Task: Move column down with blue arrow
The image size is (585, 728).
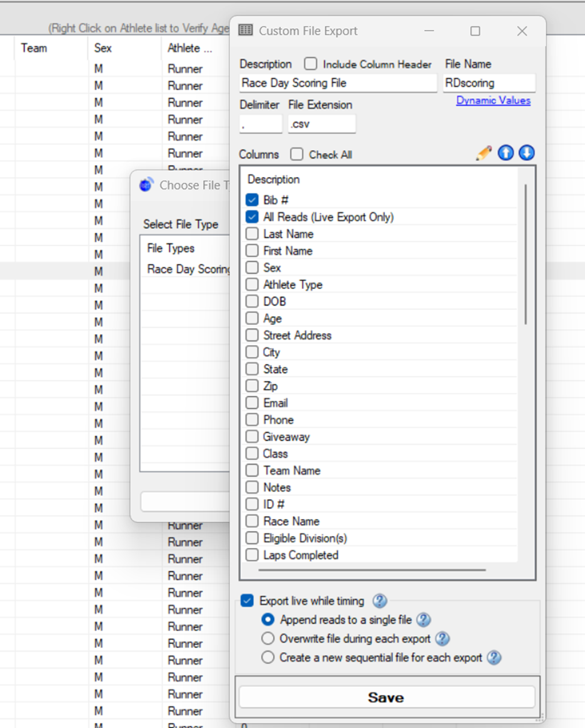Action: coord(526,153)
